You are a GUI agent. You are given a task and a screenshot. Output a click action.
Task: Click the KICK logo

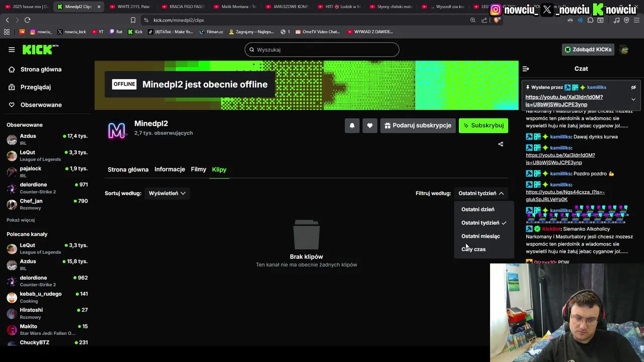click(40, 49)
